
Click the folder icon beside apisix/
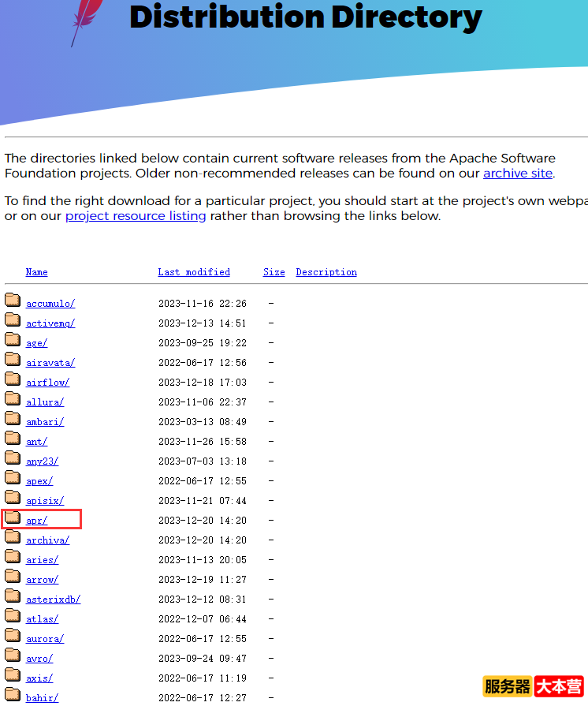pos(13,498)
